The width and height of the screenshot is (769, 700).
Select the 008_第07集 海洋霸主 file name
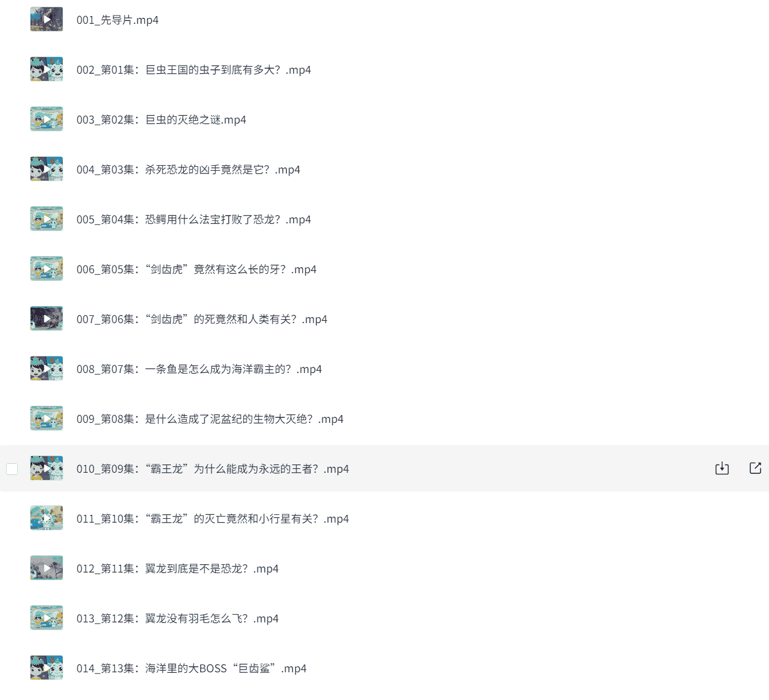point(199,369)
